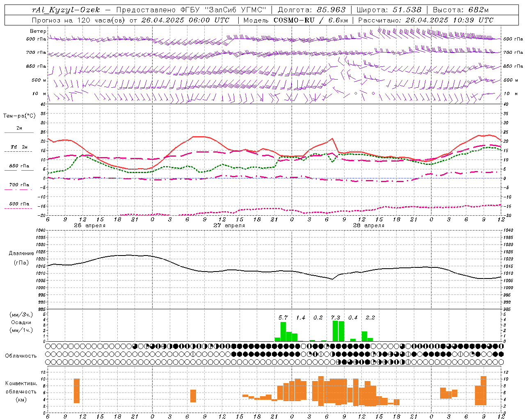525x420 pixels.
Task: Click the precipitation total 5.7
Action: pos(283,317)
